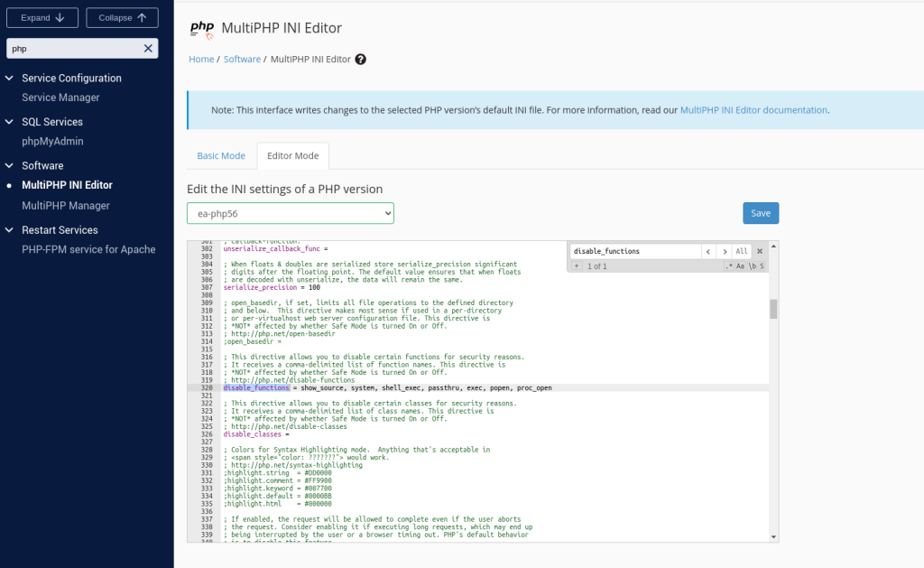Click the plus icon to show replace

577,266
